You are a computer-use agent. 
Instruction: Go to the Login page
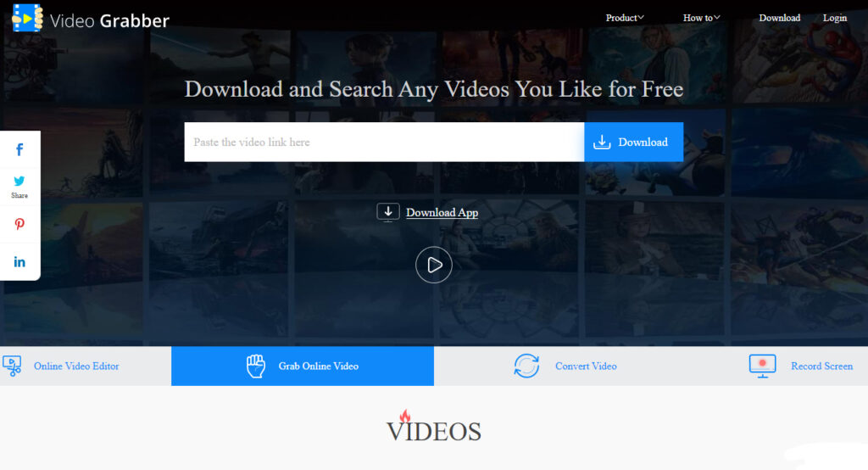click(x=835, y=18)
